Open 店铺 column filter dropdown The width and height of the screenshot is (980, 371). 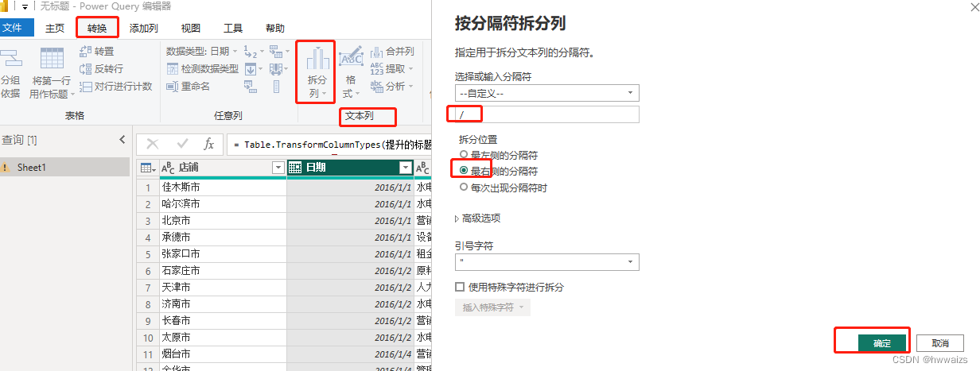278,168
